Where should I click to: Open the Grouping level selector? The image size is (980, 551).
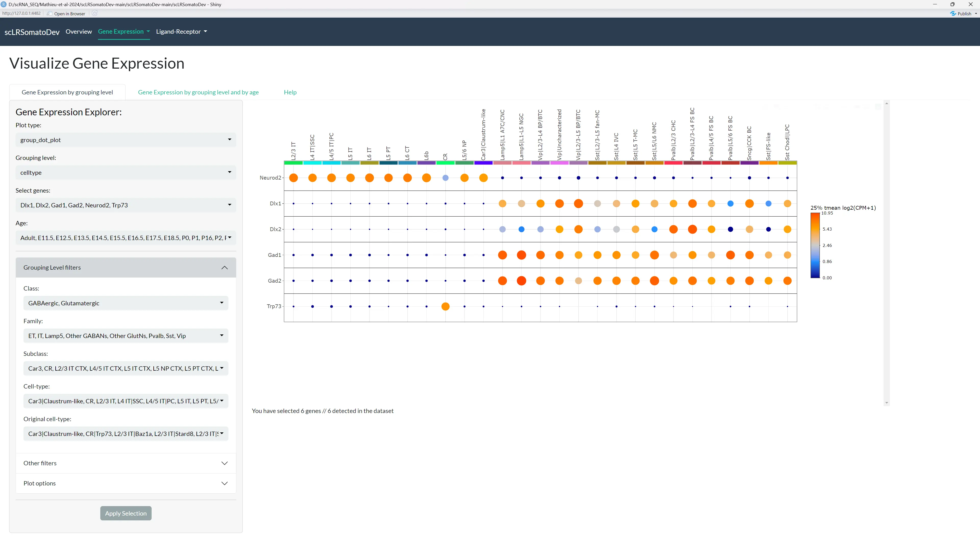(x=126, y=172)
